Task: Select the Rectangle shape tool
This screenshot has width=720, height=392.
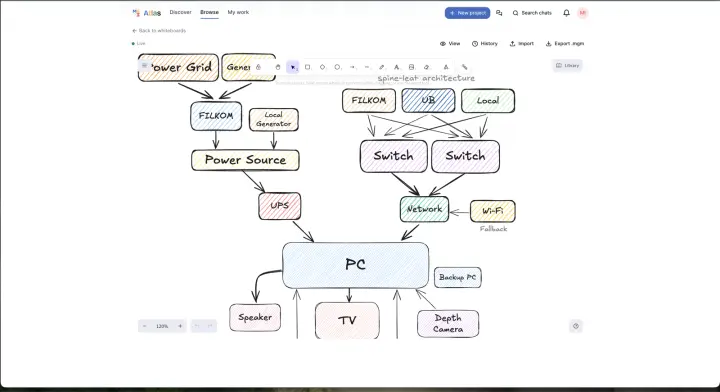Action: pos(308,67)
